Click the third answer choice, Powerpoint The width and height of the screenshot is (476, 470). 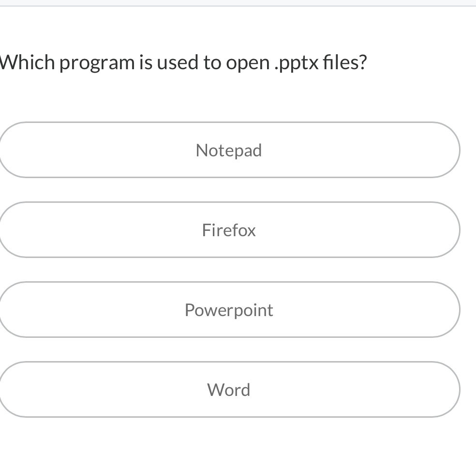coord(229,310)
